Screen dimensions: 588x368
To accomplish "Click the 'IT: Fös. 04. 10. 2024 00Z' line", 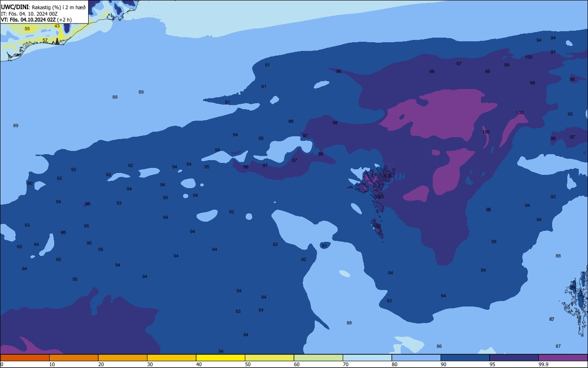I will 30,14.
